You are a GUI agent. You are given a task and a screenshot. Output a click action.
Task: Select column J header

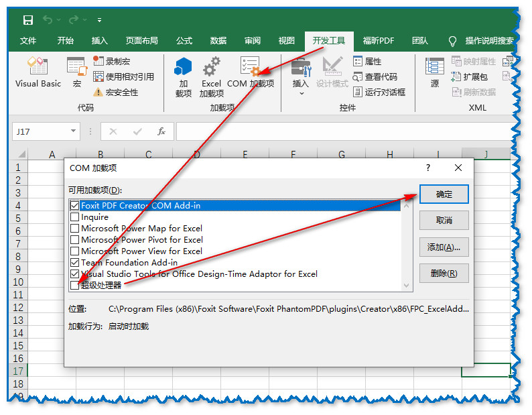(486, 154)
